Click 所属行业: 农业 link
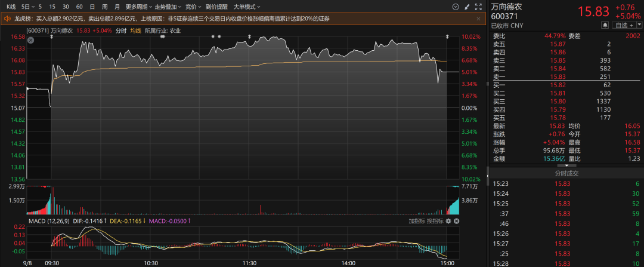Image resolution: width=644 pixels, height=267 pixels. pyautogui.click(x=162, y=30)
